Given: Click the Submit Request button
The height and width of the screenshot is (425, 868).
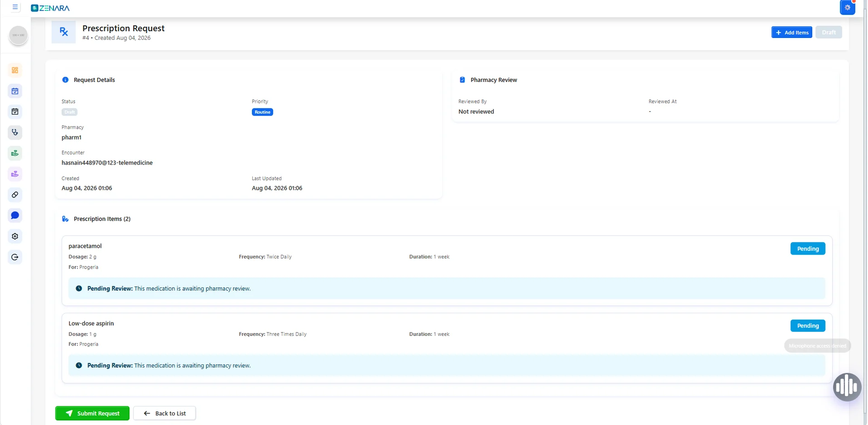Looking at the screenshot, I should coord(92,413).
